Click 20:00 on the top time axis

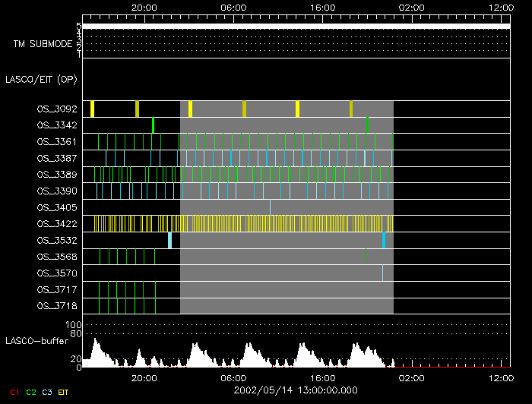pyautogui.click(x=144, y=8)
